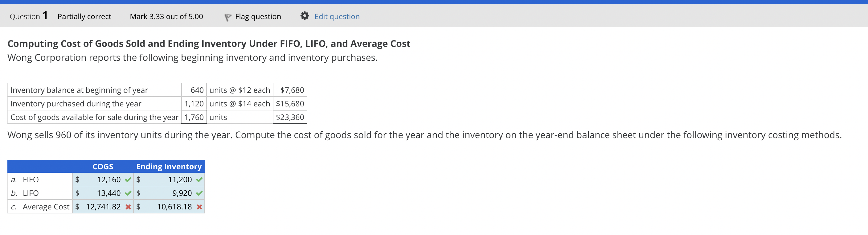The image size is (868, 235).
Task: Click the green checkmark beside LIFO ending inventory
Action: 199,193
